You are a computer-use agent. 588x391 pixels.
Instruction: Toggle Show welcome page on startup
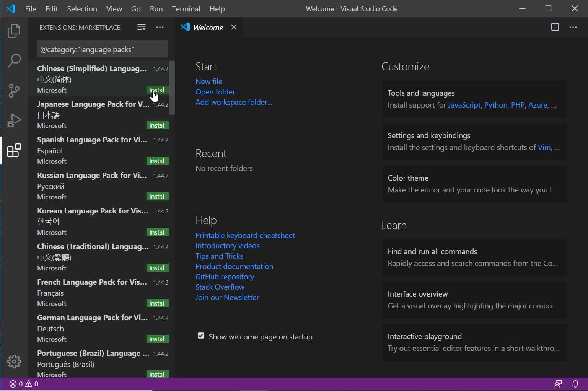[201, 336]
